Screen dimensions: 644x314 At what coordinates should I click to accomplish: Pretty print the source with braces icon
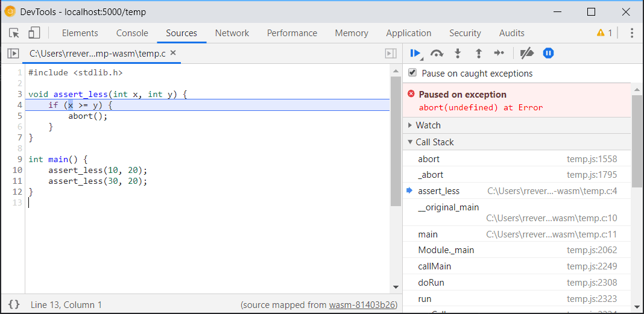tap(14, 304)
